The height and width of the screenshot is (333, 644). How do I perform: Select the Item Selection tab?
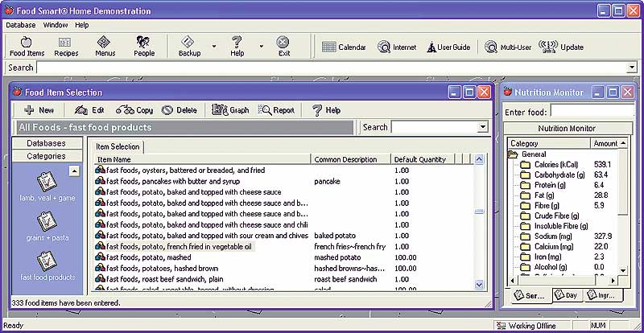click(118, 146)
